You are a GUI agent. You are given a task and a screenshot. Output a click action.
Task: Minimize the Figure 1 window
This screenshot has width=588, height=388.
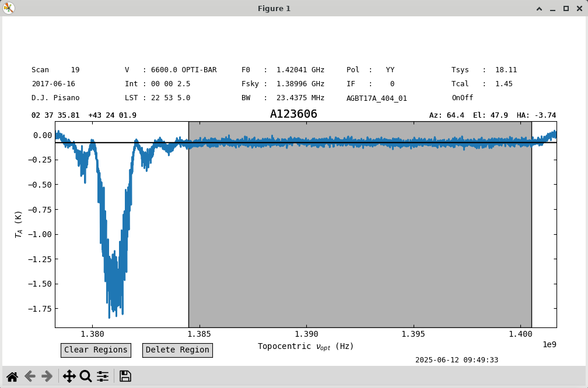click(553, 8)
